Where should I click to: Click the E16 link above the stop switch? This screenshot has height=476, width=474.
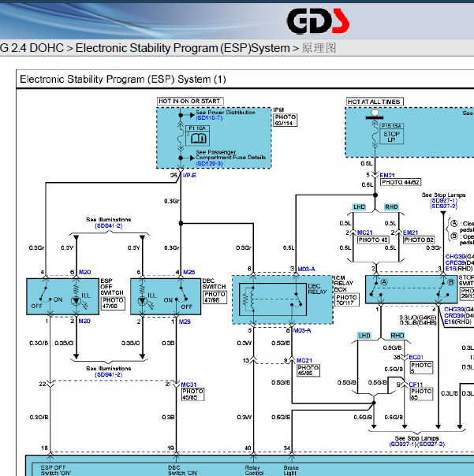coord(451,269)
